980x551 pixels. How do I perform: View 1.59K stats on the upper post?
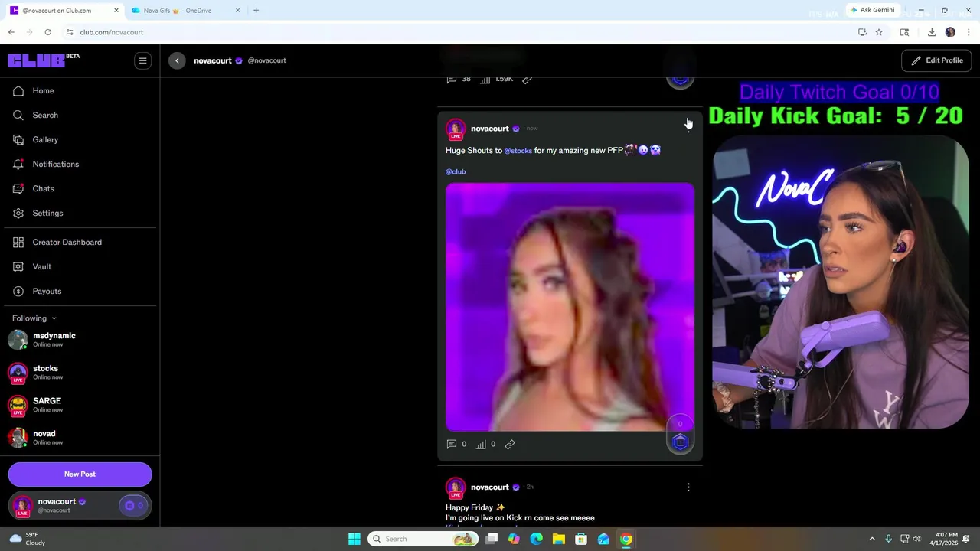tap(496, 79)
